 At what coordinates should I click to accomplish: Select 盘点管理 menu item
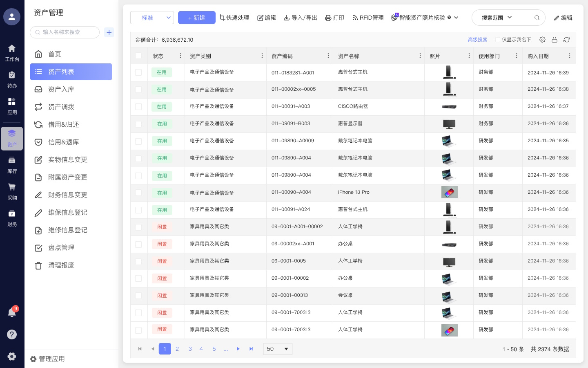61,247
